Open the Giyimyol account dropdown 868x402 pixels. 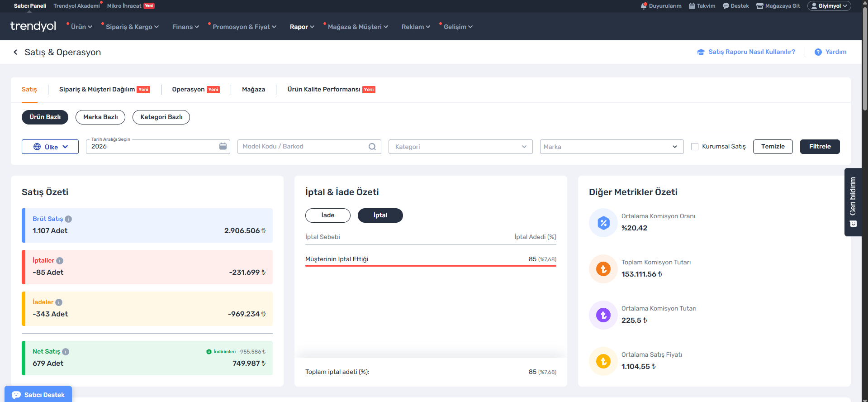tap(829, 6)
